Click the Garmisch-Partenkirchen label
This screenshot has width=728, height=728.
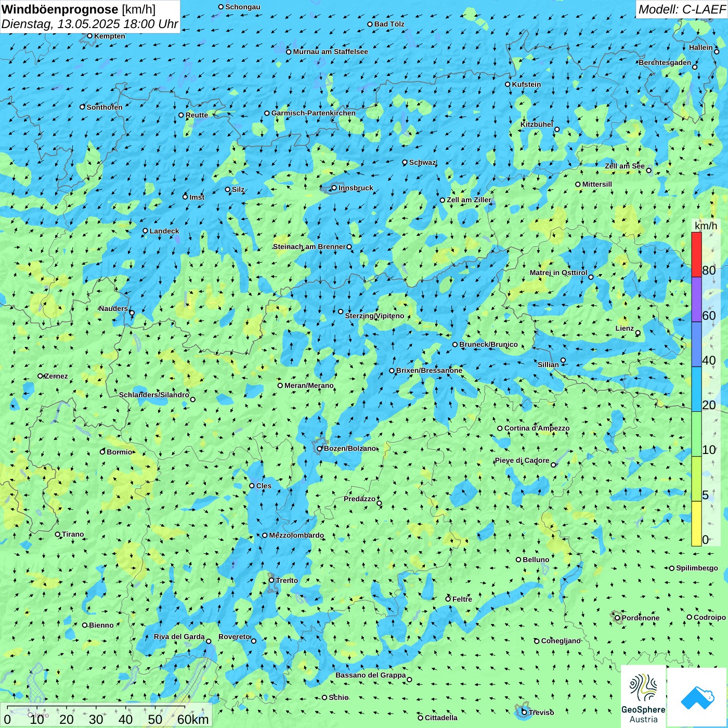click(x=314, y=113)
